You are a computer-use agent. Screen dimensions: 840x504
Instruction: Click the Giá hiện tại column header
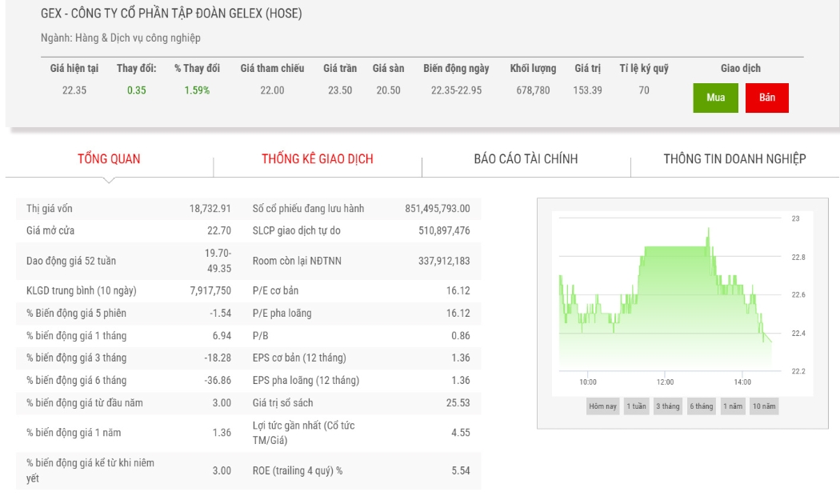click(74, 69)
